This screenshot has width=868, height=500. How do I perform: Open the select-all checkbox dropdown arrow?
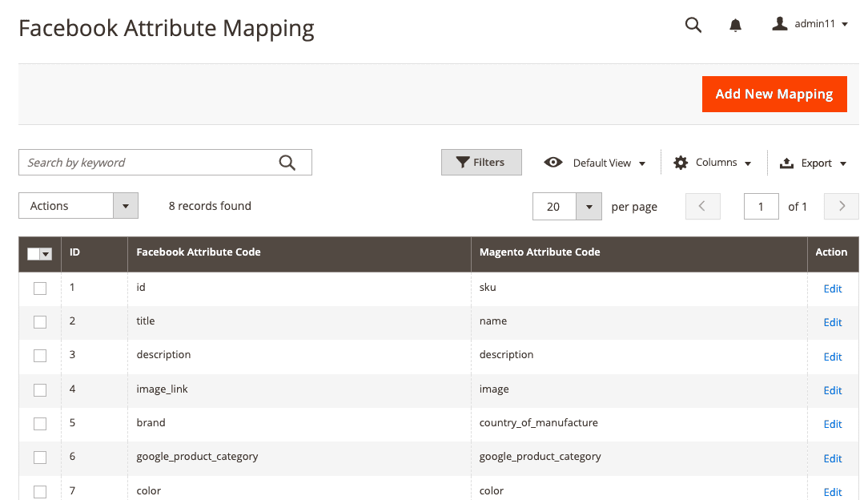[x=46, y=254]
